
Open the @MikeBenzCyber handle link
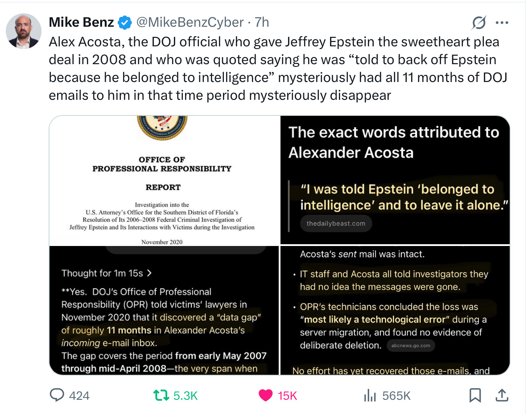click(x=190, y=22)
